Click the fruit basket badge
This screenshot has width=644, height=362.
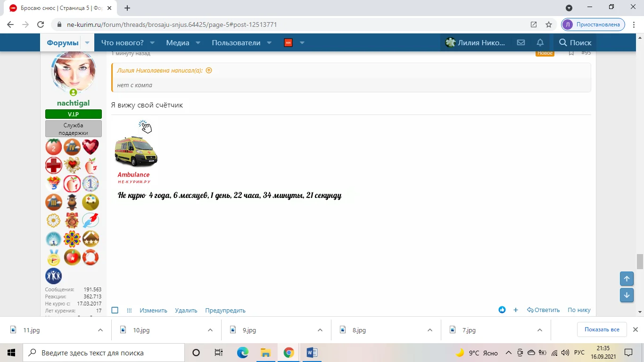[x=54, y=184]
